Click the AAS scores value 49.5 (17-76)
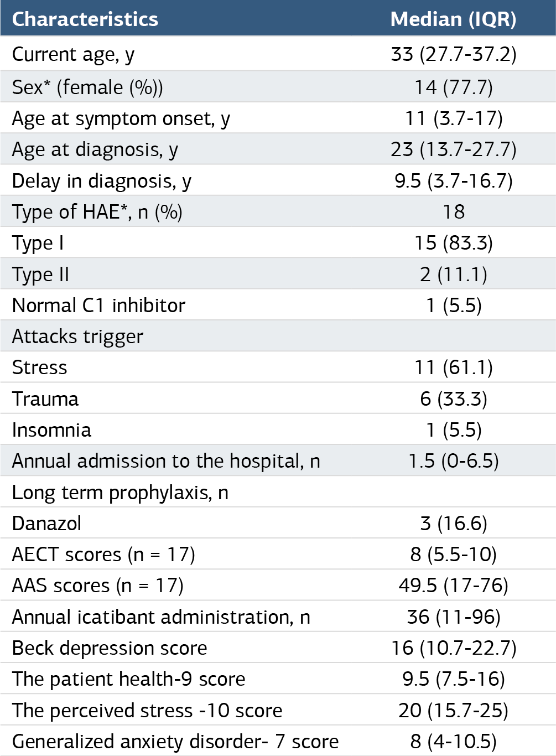The width and height of the screenshot is (556, 756). point(454,586)
